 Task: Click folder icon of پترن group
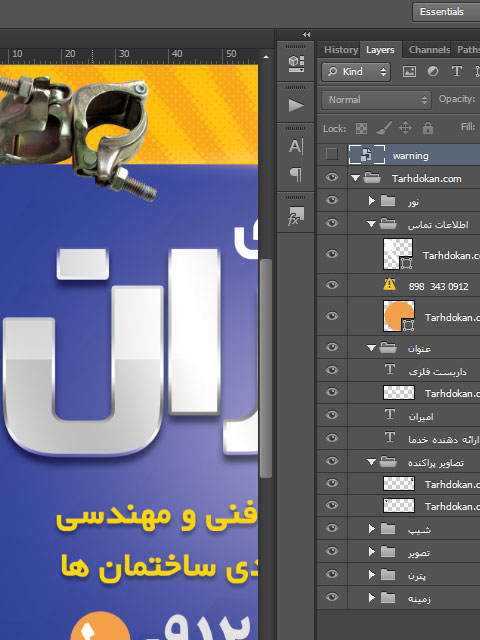click(x=388, y=575)
